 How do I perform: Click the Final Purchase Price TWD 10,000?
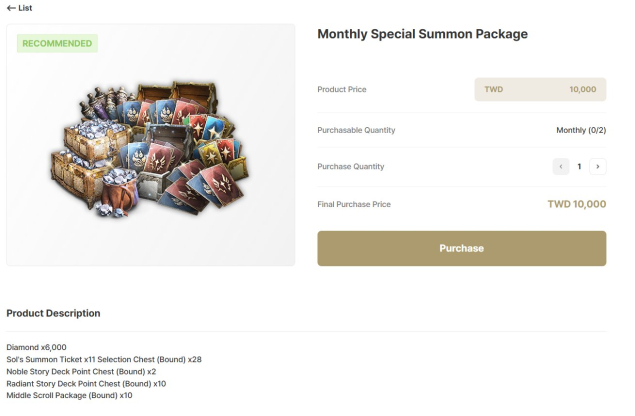point(576,204)
